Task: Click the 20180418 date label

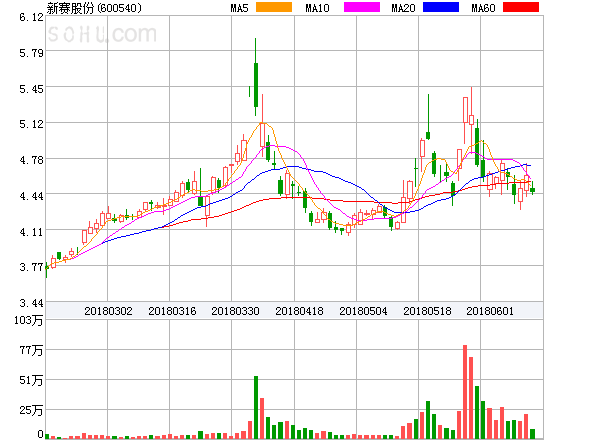Action: point(299,311)
